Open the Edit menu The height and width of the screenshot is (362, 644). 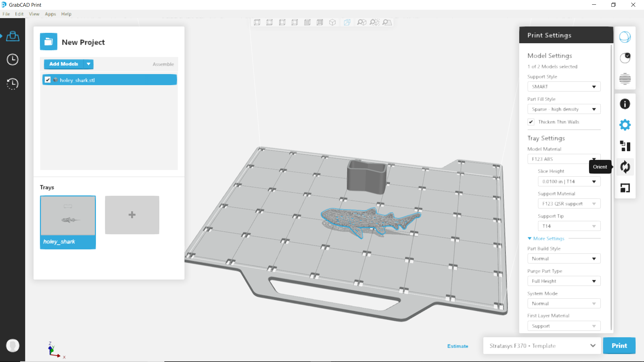tap(19, 14)
